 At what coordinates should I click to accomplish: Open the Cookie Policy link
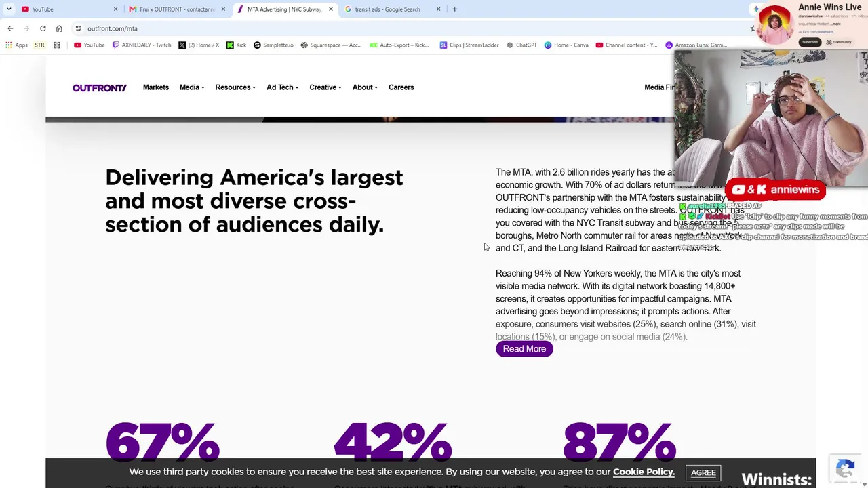(x=644, y=472)
